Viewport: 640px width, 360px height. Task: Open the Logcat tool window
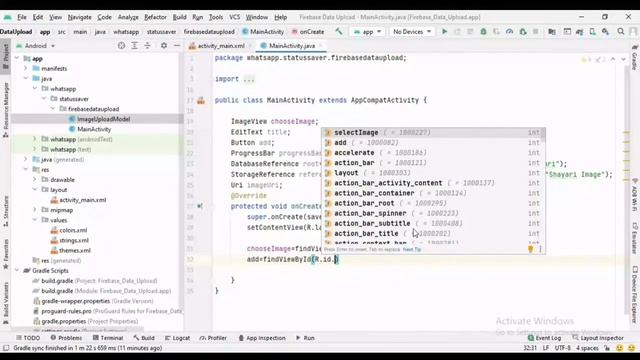coord(178,338)
